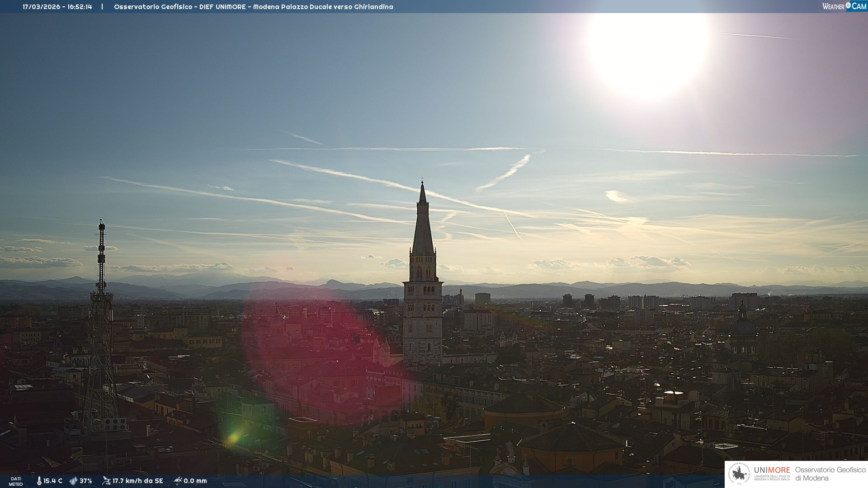Click the UNIMORE horseman seal emblem
The height and width of the screenshot is (488, 868).
pyautogui.click(x=739, y=474)
